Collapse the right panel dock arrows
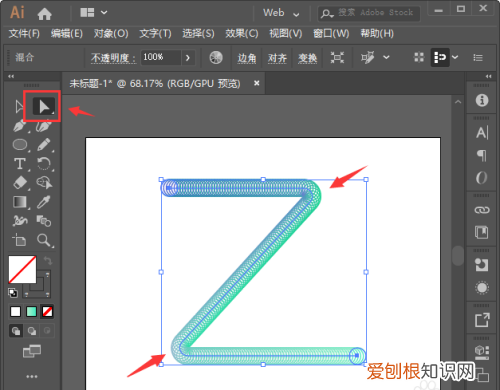500x390 pixels. tap(489, 76)
